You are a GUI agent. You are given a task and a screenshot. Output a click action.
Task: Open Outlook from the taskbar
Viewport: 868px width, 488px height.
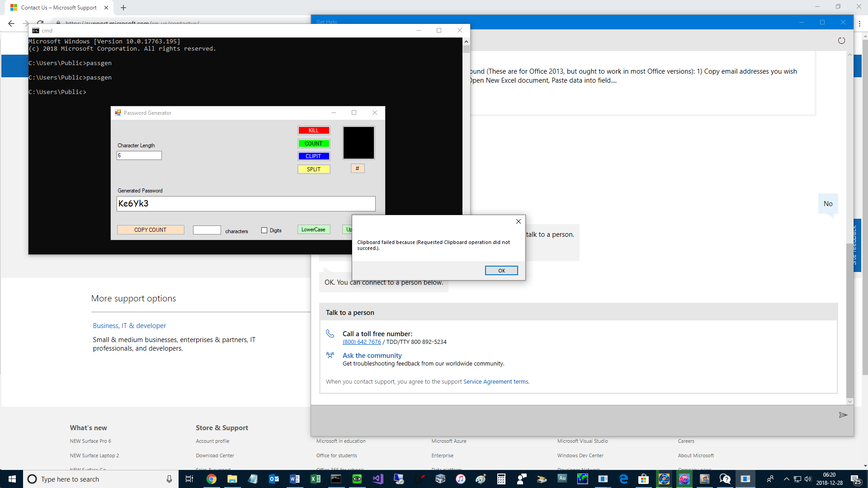[274, 479]
